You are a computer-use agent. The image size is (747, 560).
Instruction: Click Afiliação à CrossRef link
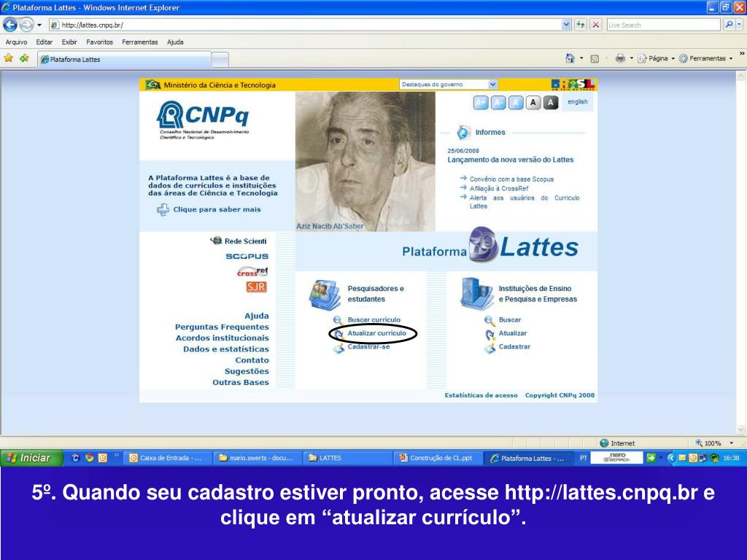coord(499,189)
